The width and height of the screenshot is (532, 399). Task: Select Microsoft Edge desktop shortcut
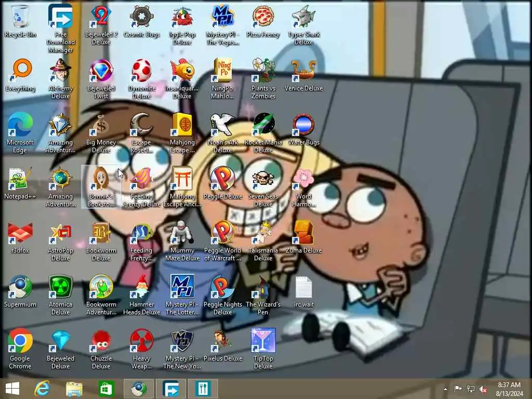pos(20,133)
